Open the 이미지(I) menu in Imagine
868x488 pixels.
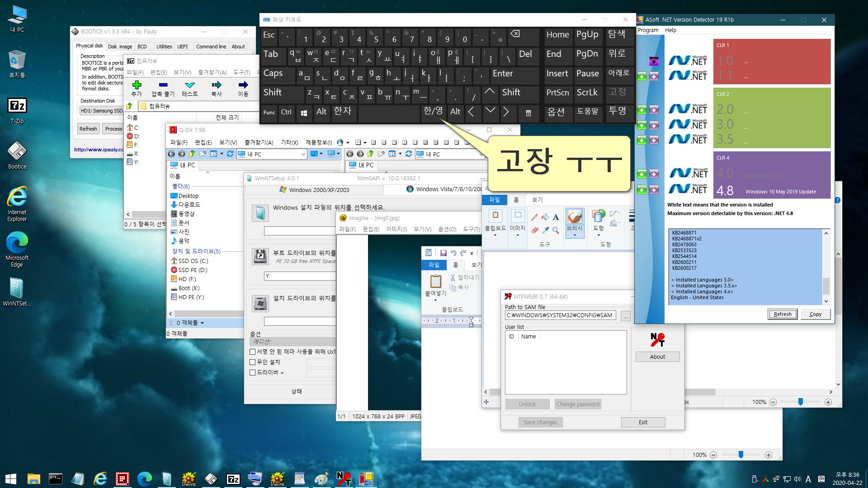[396, 230]
